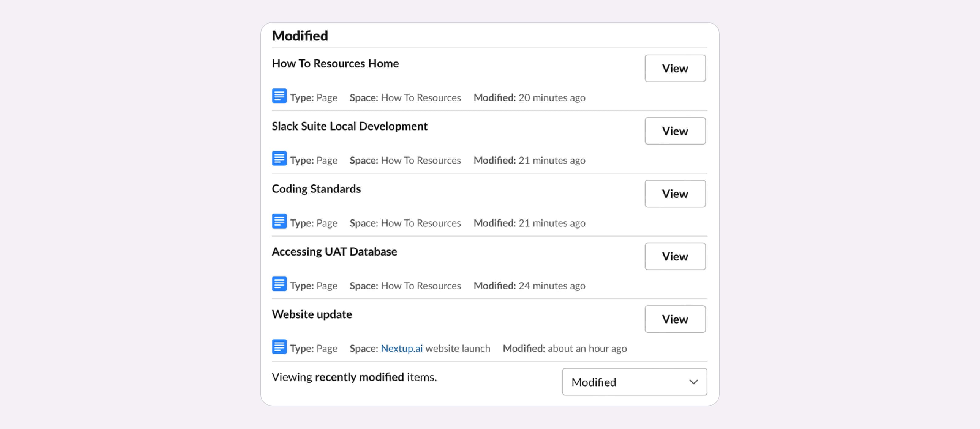Click 'Modified: 20 minutes ago' text
The image size is (980, 429).
529,98
